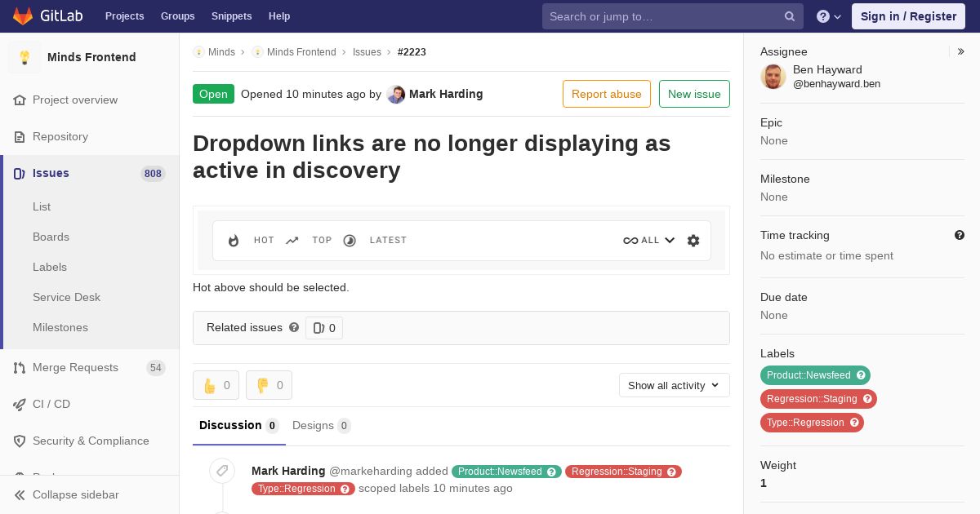
Task: Give a thumbs up reaction
Action: click(x=216, y=385)
